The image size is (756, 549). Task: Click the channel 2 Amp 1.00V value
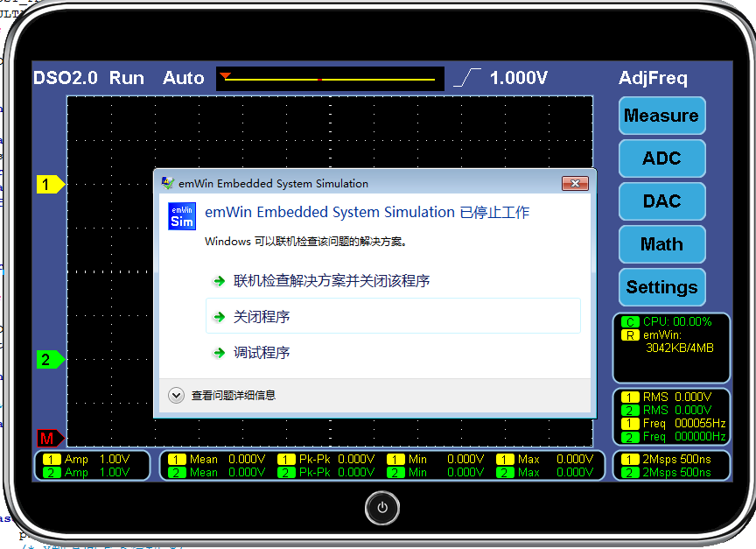tap(115, 473)
